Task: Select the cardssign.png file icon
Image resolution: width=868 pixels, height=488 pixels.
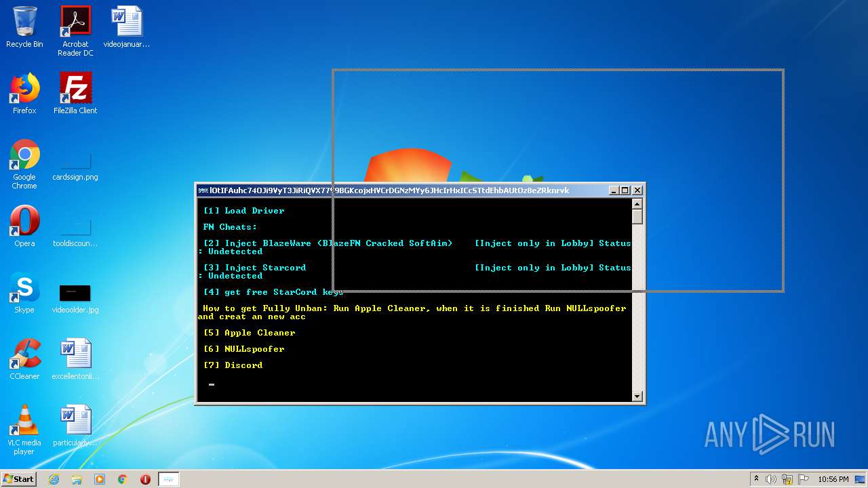Action: 75,165
